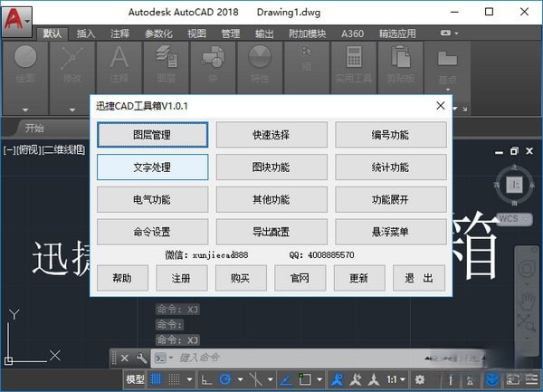
Task: Switch to the 插入 ribbon tab
Action: click(x=86, y=34)
